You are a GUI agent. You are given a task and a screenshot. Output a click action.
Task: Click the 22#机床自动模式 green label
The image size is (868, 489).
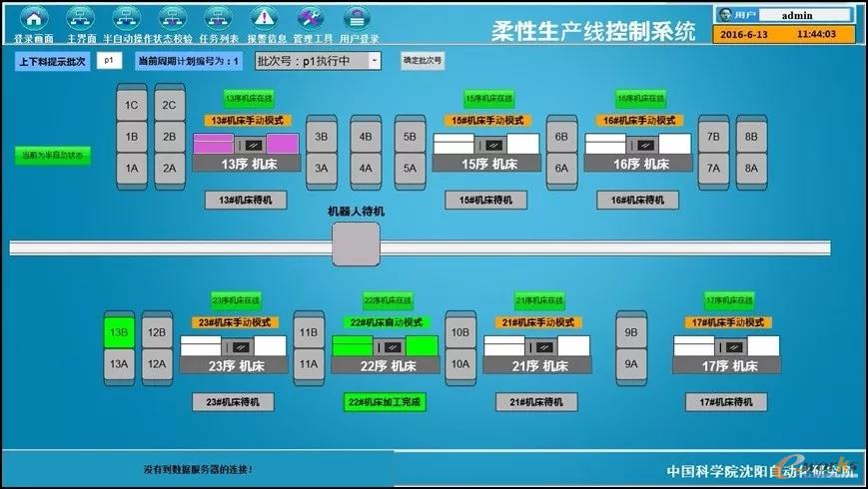pyautogui.click(x=387, y=322)
